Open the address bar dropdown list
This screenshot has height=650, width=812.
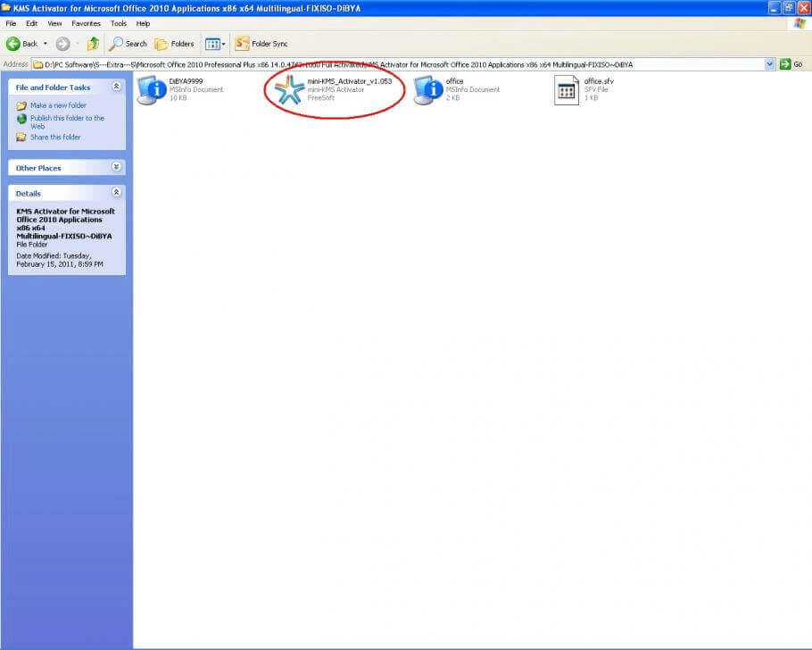[769, 63]
